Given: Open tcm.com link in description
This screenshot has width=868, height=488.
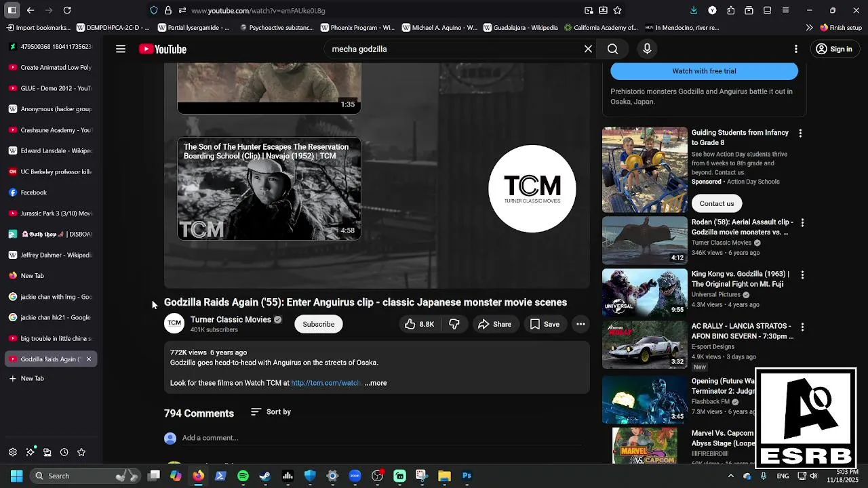Looking at the screenshot, I should (x=325, y=383).
